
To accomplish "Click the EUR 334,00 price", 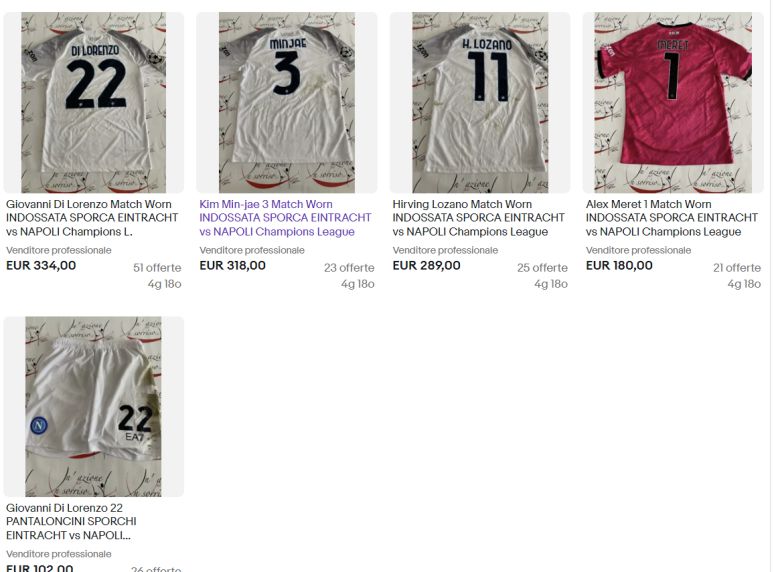I will click(41, 266).
